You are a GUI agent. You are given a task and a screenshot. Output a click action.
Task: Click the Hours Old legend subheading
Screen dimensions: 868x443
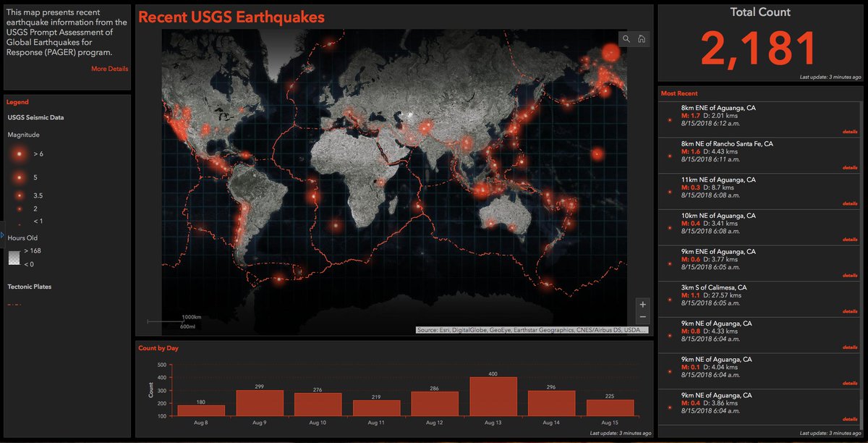(23, 237)
